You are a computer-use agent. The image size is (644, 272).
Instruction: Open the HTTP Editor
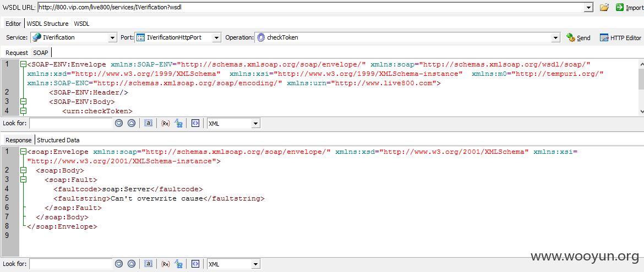[620, 38]
